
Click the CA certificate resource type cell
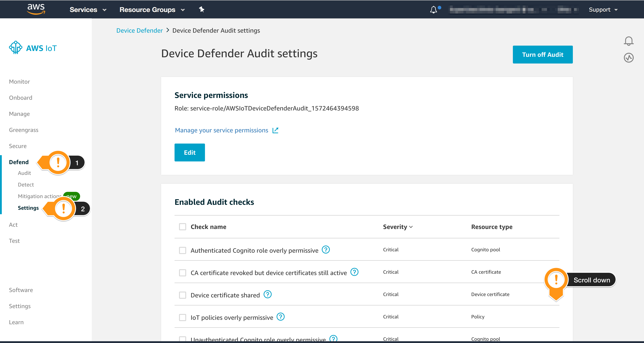[486, 272]
